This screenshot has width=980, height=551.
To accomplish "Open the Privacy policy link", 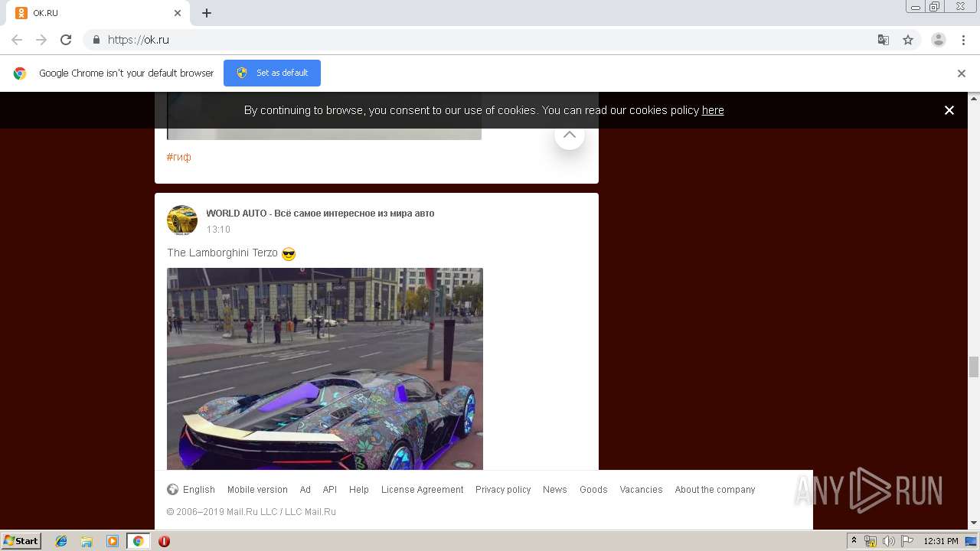I will click(x=503, y=490).
